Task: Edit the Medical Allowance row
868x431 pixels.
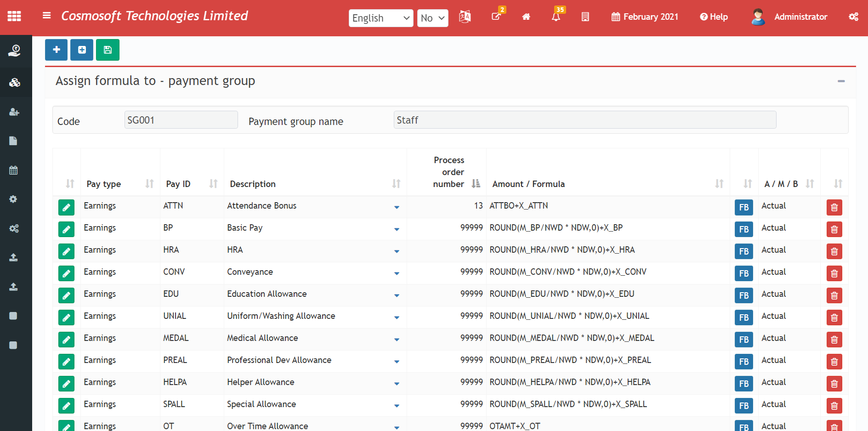Action: (x=66, y=340)
